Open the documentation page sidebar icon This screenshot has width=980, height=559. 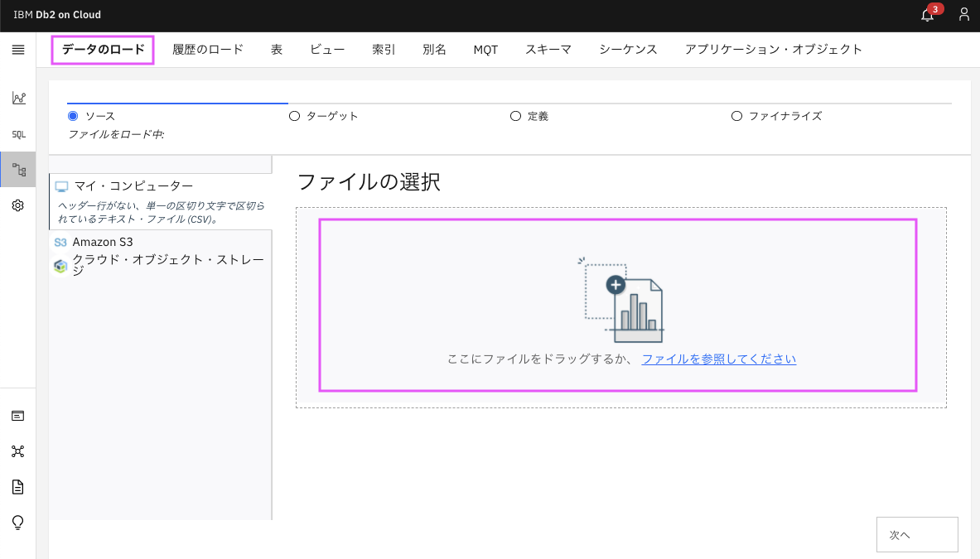pyautogui.click(x=18, y=487)
